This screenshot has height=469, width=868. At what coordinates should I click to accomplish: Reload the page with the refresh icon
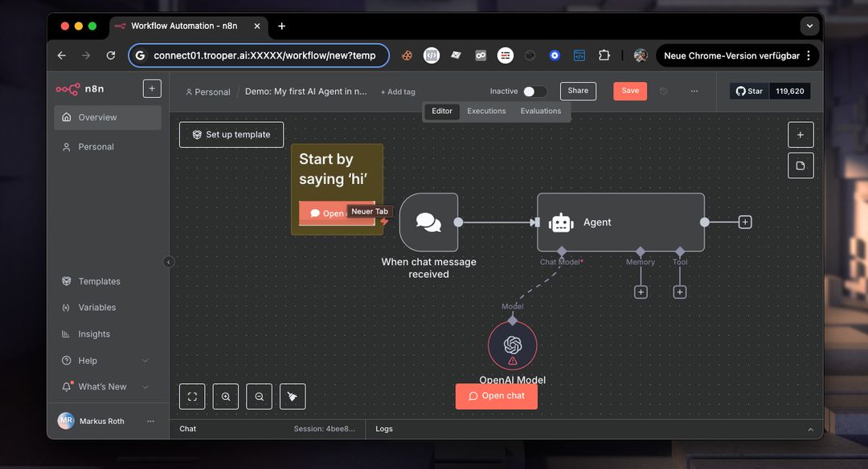pyautogui.click(x=111, y=55)
